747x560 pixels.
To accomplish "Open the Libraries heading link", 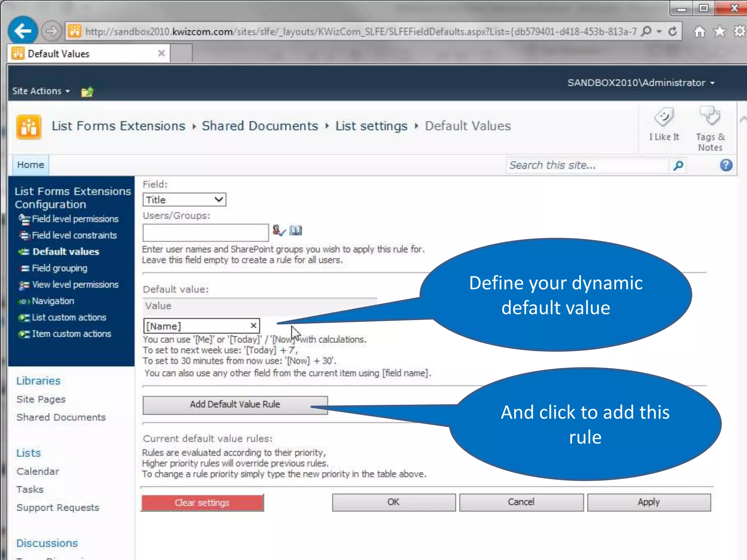I will (x=38, y=381).
